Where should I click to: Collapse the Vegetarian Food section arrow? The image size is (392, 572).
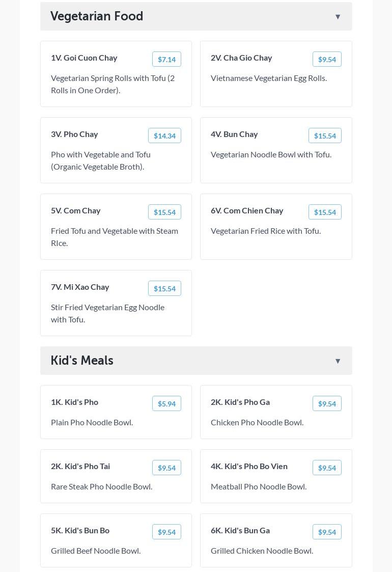(338, 17)
